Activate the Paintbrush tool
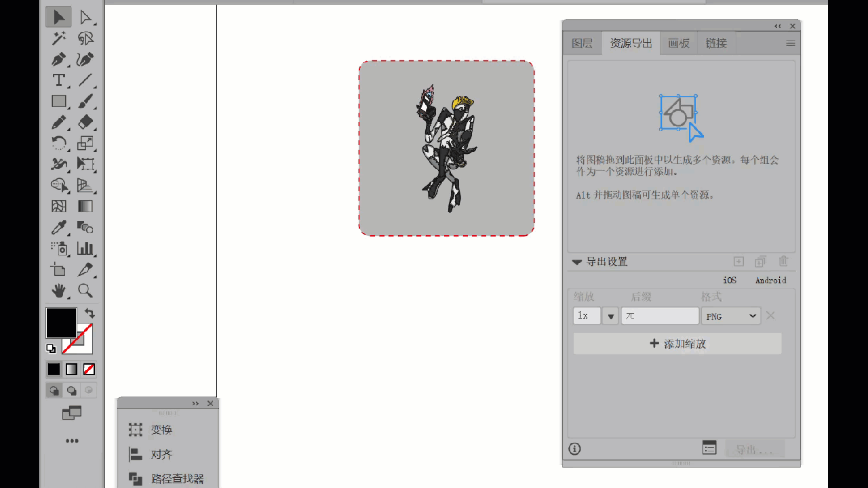Image resolution: width=868 pixels, height=488 pixels. click(x=85, y=101)
